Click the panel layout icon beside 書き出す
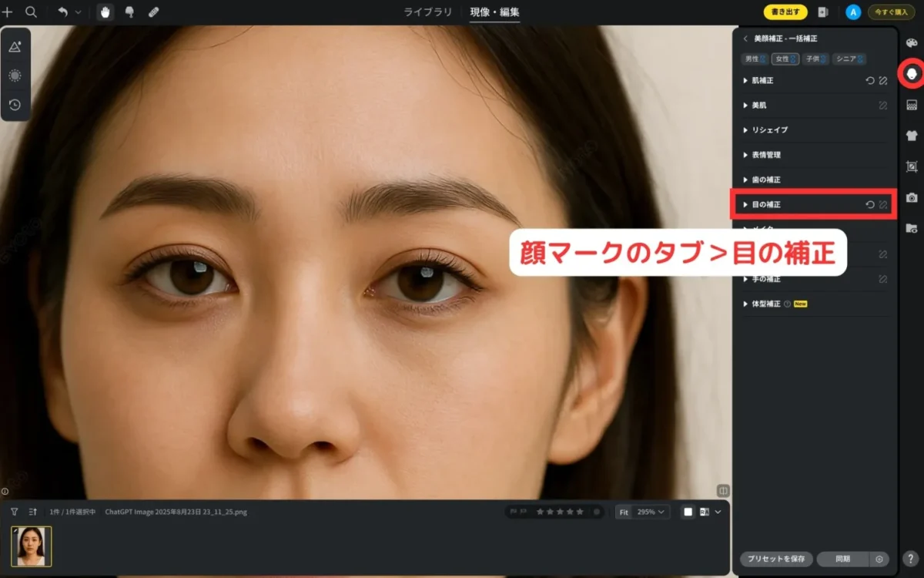Image resolution: width=924 pixels, height=578 pixels. point(823,12)
